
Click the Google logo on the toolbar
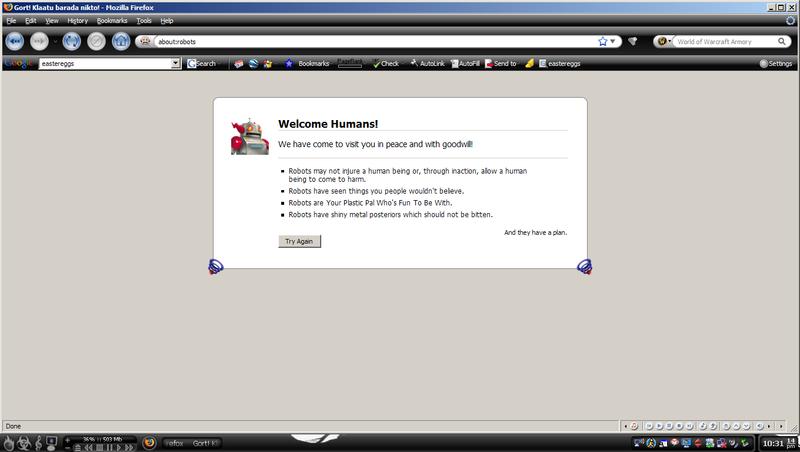(x=16, y=63)
